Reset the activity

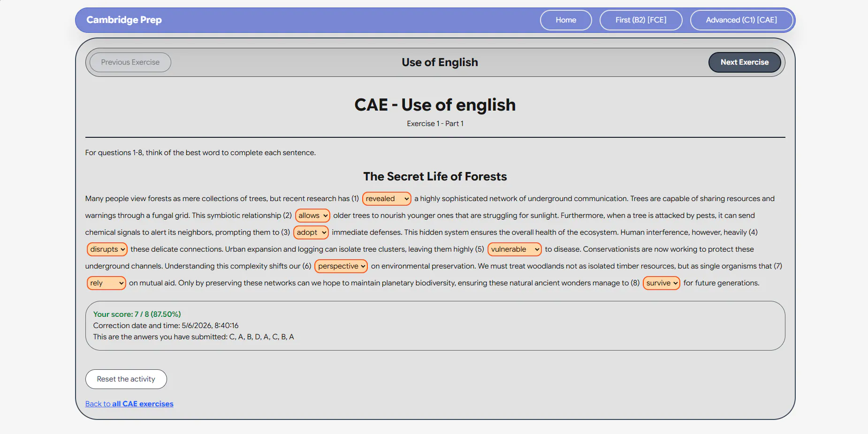(x=126, y=379)
